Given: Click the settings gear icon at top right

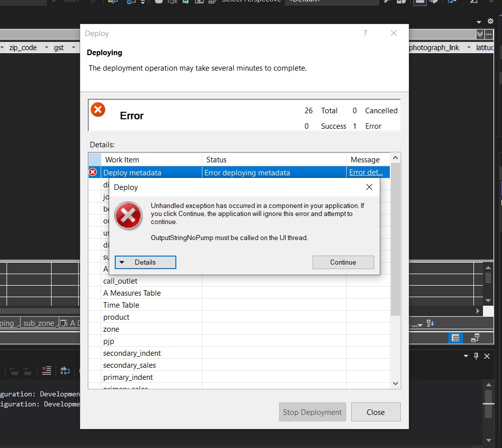Looking at the screenshot, I should [x=490, y=21].
